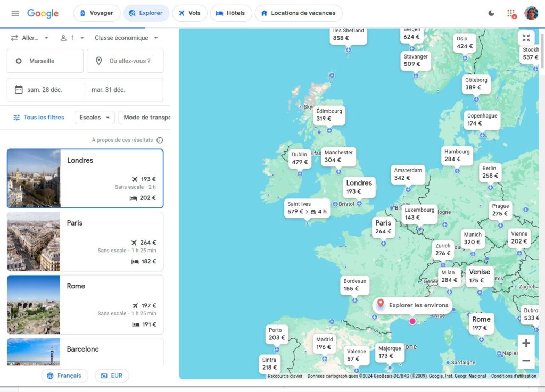Open the main hamburger menu
Image resolution: width=545 pixels, height=392 pixels.
(x=15, y=13)
